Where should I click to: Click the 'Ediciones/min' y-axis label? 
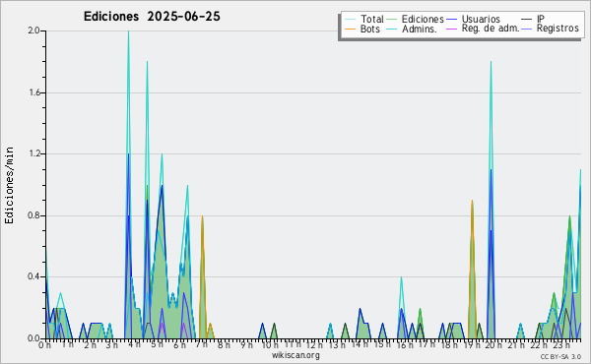click(x=9, y=185)
